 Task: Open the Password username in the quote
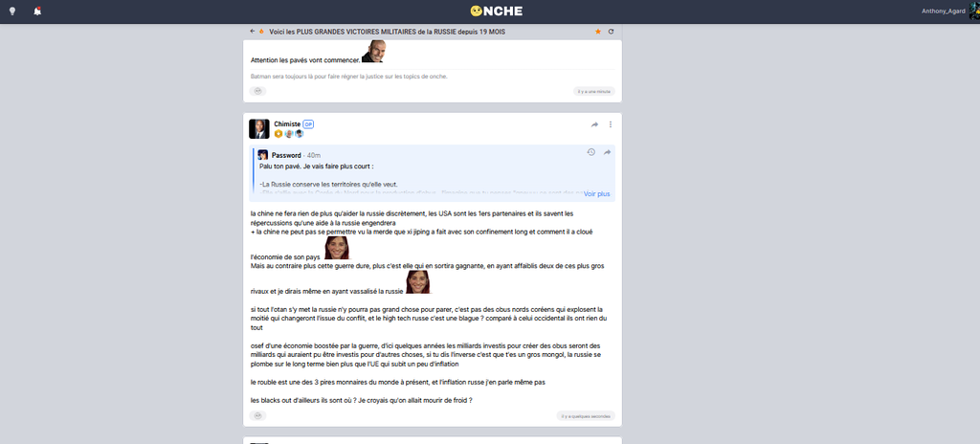pos(286,155)
